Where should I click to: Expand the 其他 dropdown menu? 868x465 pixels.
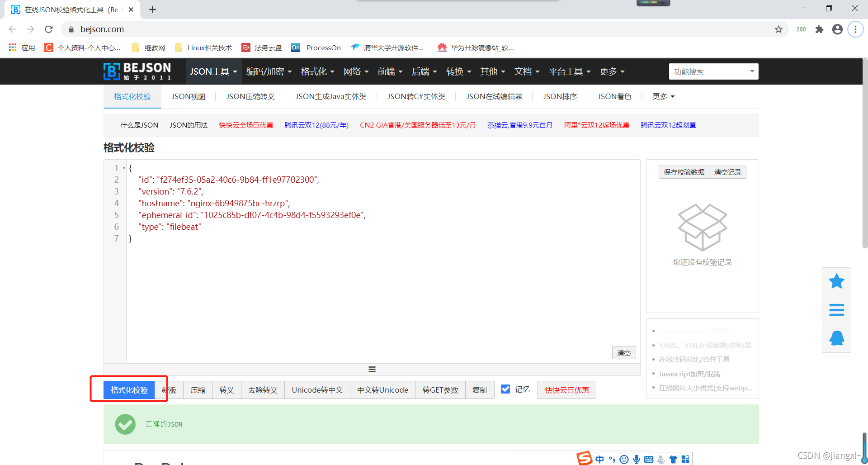click(493, 71)
